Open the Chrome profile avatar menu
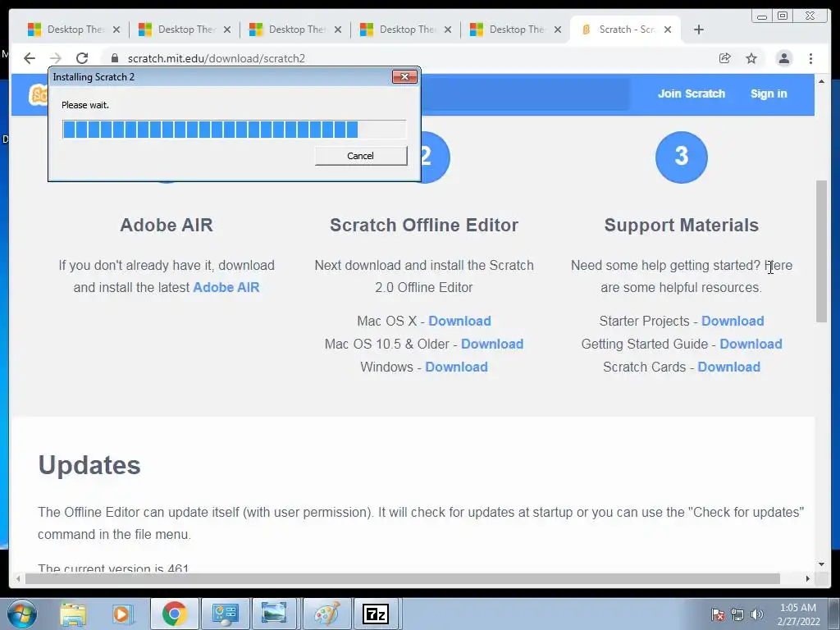Image resolution: width=840 pixels, height=630 pixels. pyautogui.click(x=783, y=58)
